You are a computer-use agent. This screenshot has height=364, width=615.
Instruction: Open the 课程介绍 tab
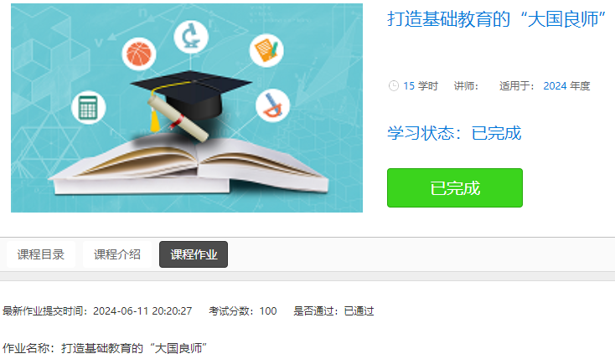[x=117, y=254]
